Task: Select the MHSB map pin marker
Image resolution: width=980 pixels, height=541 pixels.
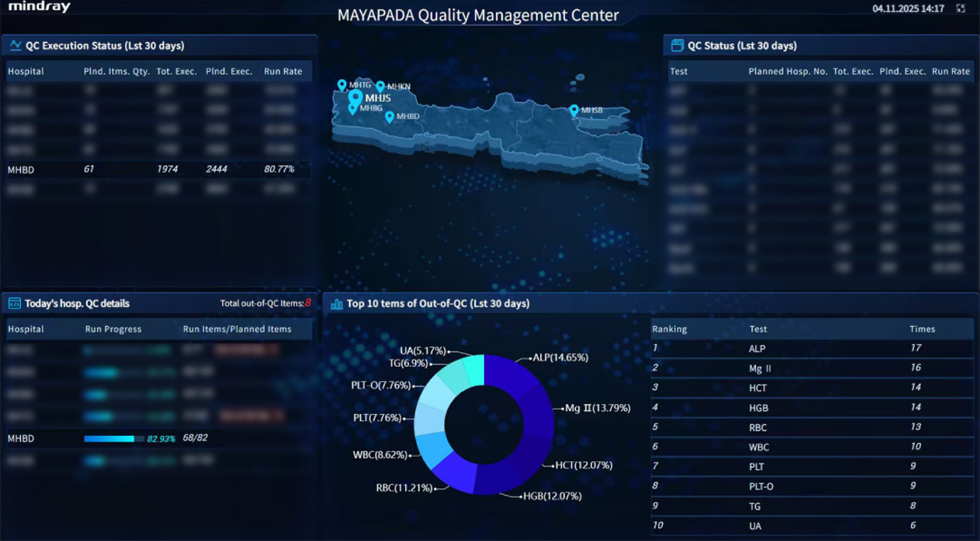Action: 574,110
